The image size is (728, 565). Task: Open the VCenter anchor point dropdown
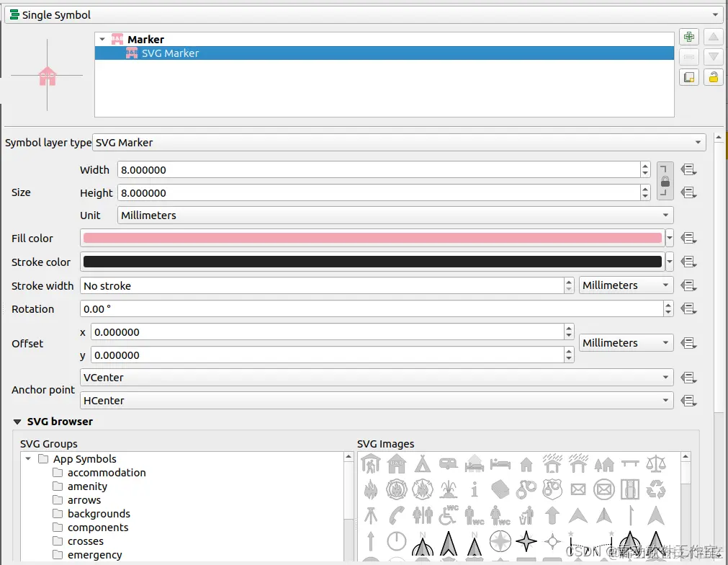377,378
